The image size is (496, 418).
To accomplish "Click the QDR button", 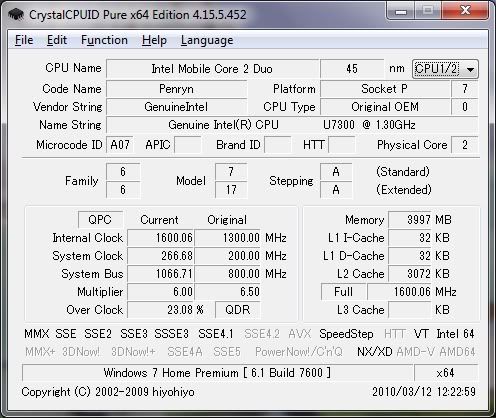I will tap(238, 310).
